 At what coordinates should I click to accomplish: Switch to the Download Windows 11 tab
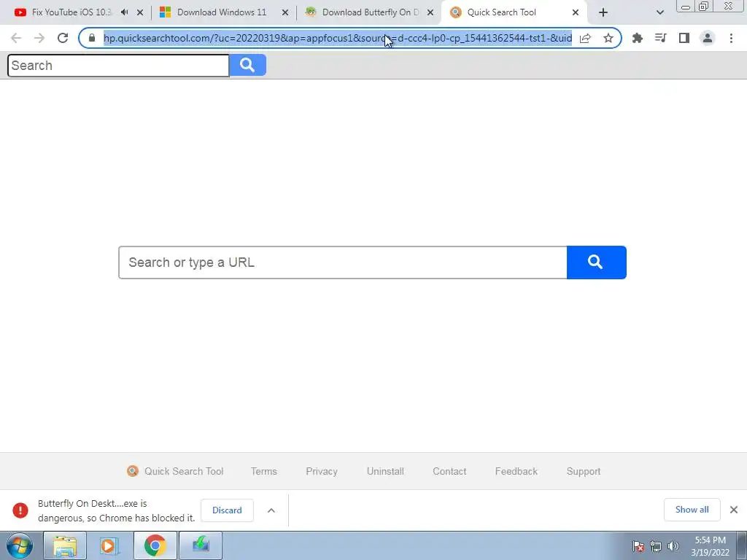click(222, 12)
